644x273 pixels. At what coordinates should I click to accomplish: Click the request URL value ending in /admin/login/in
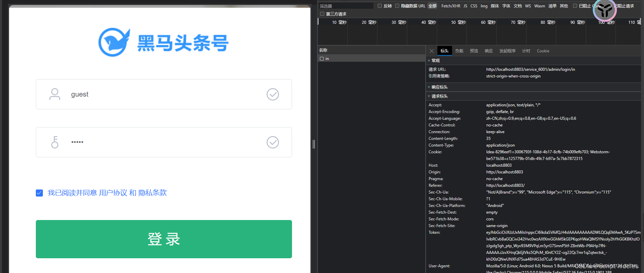click(x=530, y=69)
